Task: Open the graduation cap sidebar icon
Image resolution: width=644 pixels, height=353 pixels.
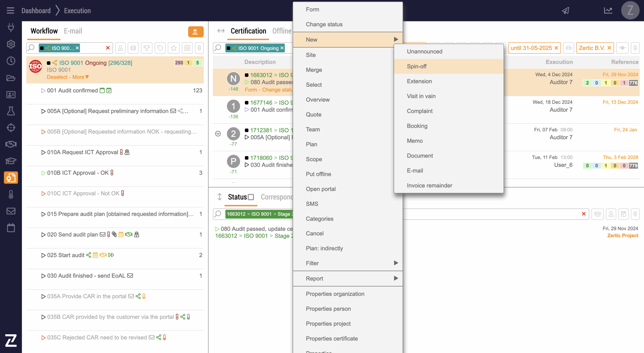Action: point(11,161)
